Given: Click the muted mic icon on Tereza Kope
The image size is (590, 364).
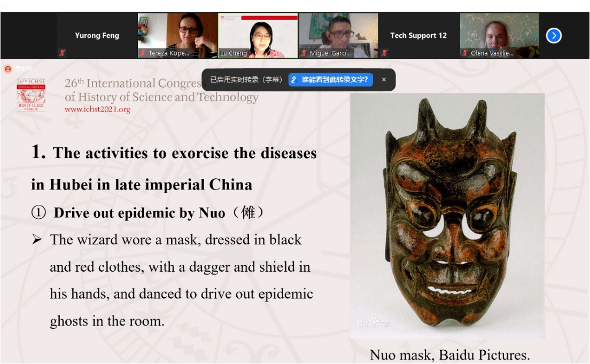Looking at the screenshot, I should pos(143,53).
